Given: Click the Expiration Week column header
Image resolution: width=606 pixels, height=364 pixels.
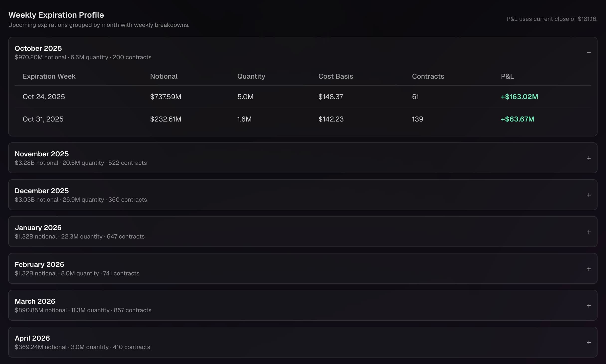Looking at the screenshot, I should [49, 76].
